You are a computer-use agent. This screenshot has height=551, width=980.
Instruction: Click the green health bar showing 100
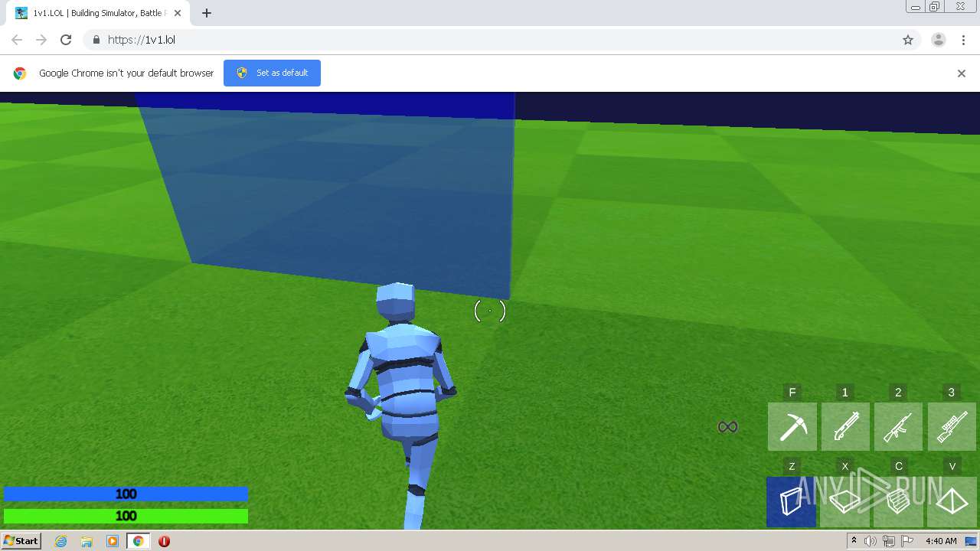[x=126, y=517]
